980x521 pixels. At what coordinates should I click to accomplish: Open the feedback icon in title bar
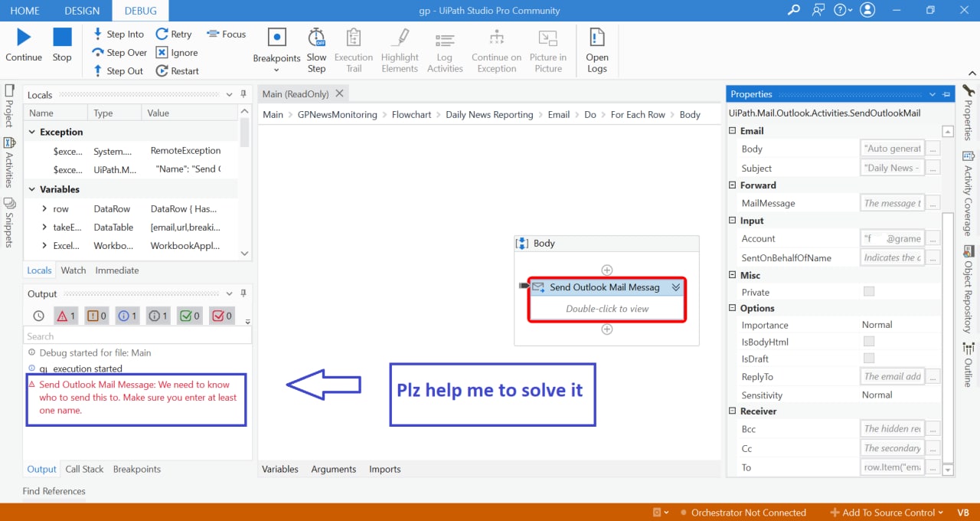[x=818, y=10]
